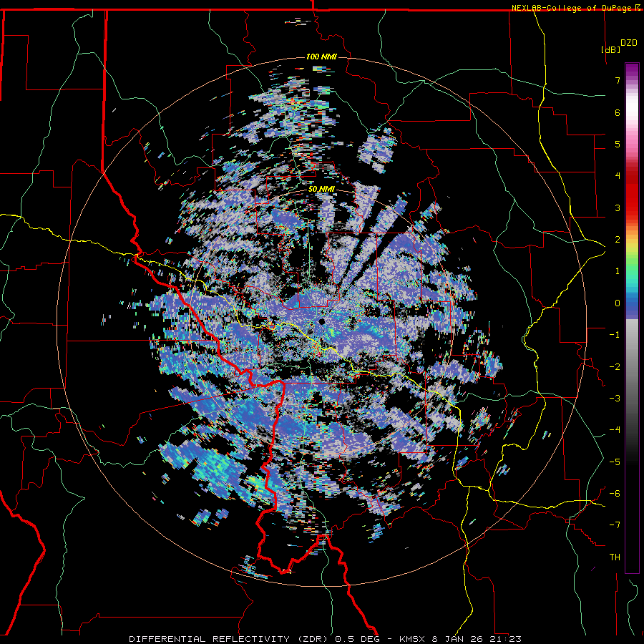Viewport: 644px width, 644px height.
Task: Click the [dB] unit label
Action: pos(611,49)
